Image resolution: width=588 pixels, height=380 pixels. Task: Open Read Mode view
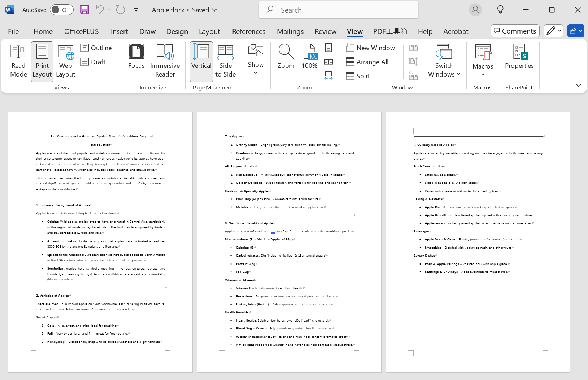point(19,61)
